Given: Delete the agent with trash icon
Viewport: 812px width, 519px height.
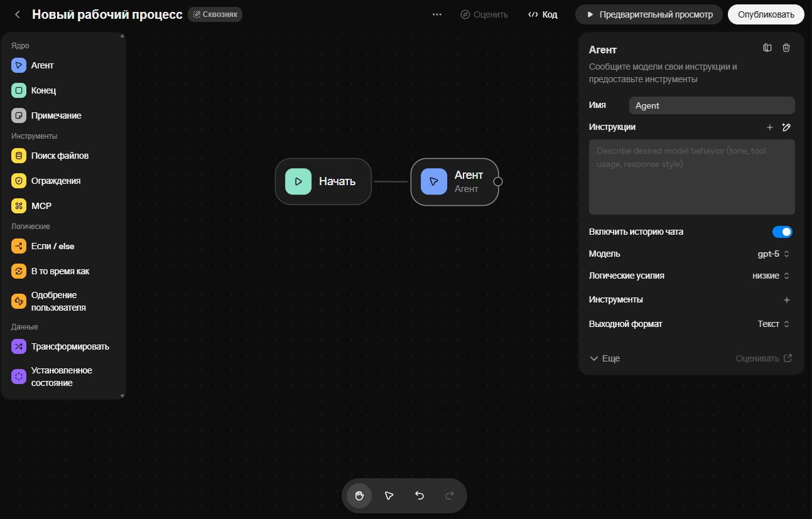Looking at the screenshot, I should pos(786,48).
